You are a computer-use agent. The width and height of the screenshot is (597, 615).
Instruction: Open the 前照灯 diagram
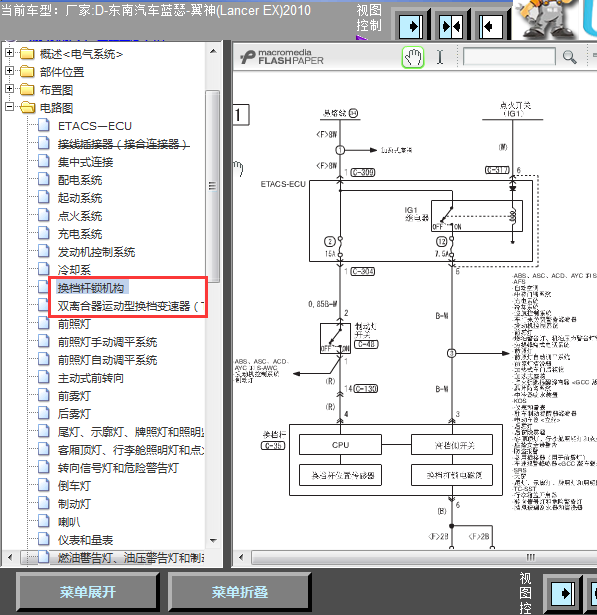[x=74, y=324]
